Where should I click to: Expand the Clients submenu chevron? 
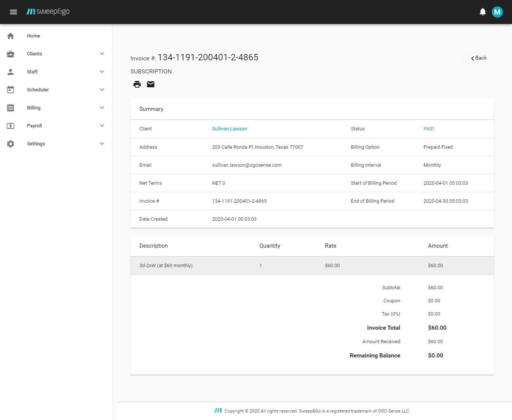coord(102,54)
